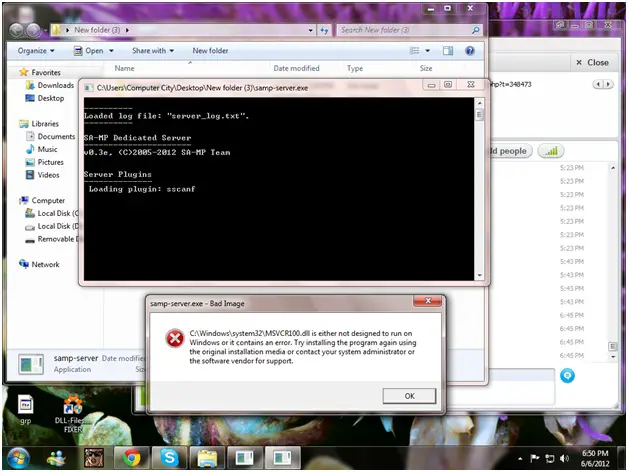The image size is (628, 472).
Task: Open Documents library
Action: [x=50, y=137]
